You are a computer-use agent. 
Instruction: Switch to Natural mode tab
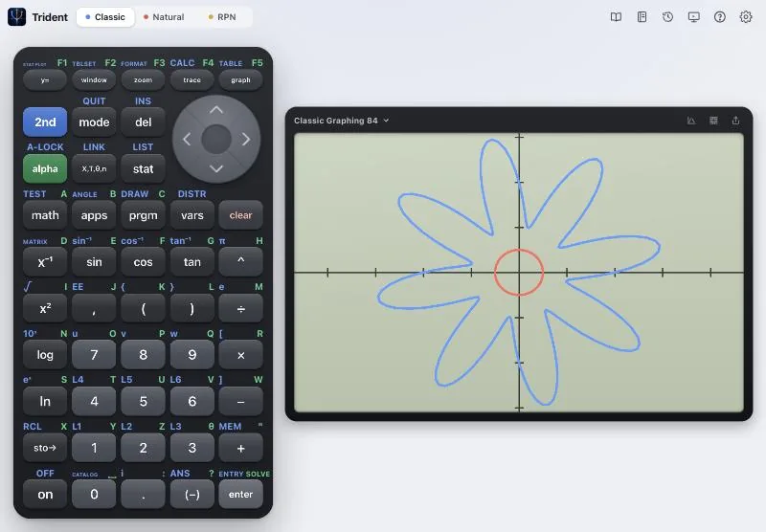pos(164,17)
